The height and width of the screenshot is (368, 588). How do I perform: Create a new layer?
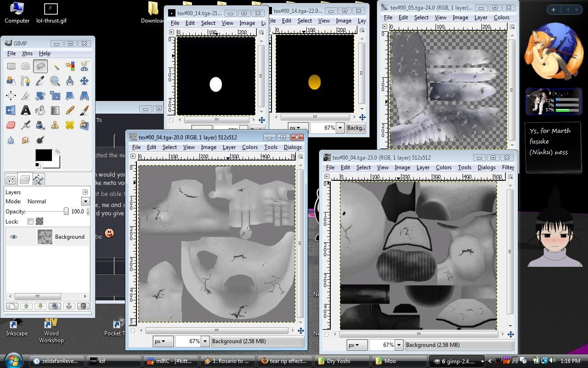(x=12, y=306)
